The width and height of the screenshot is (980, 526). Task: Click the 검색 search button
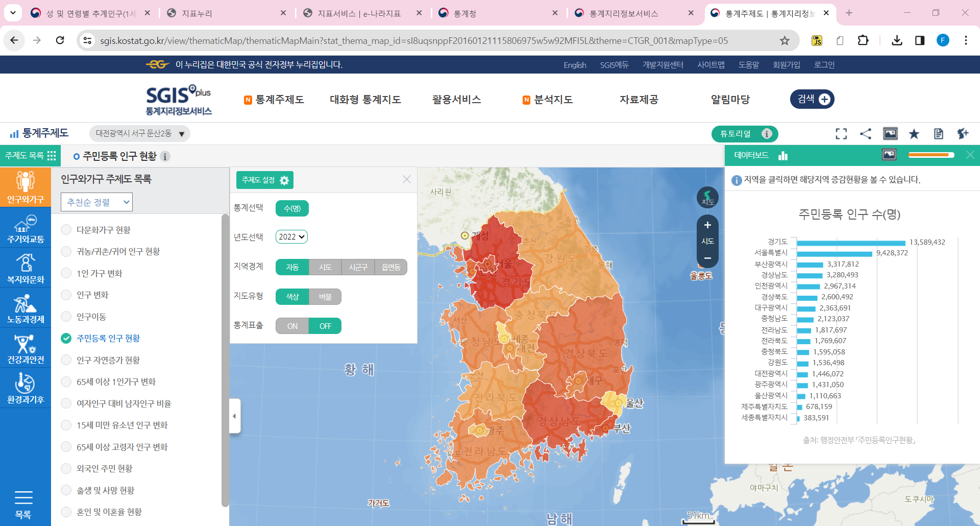click(x=812, y=99)
